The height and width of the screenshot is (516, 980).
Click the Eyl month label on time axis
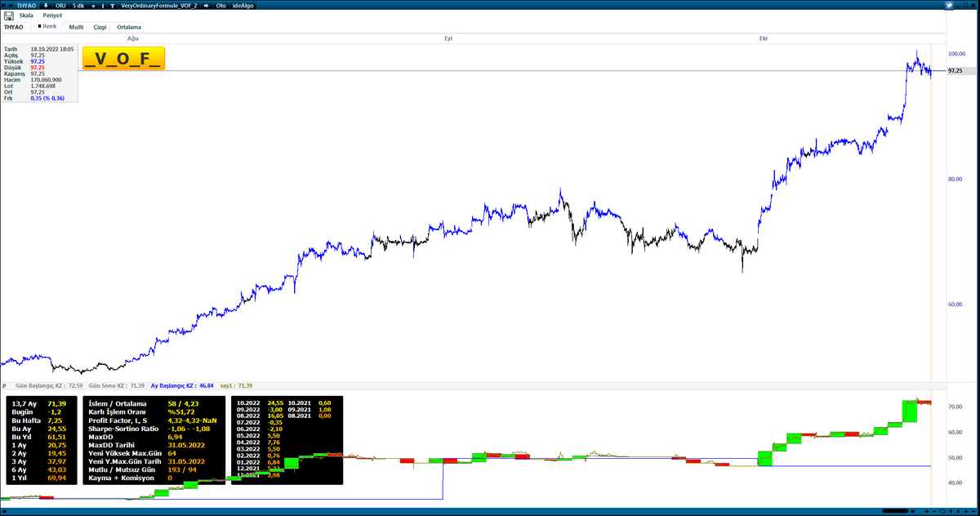pos(448,38)
